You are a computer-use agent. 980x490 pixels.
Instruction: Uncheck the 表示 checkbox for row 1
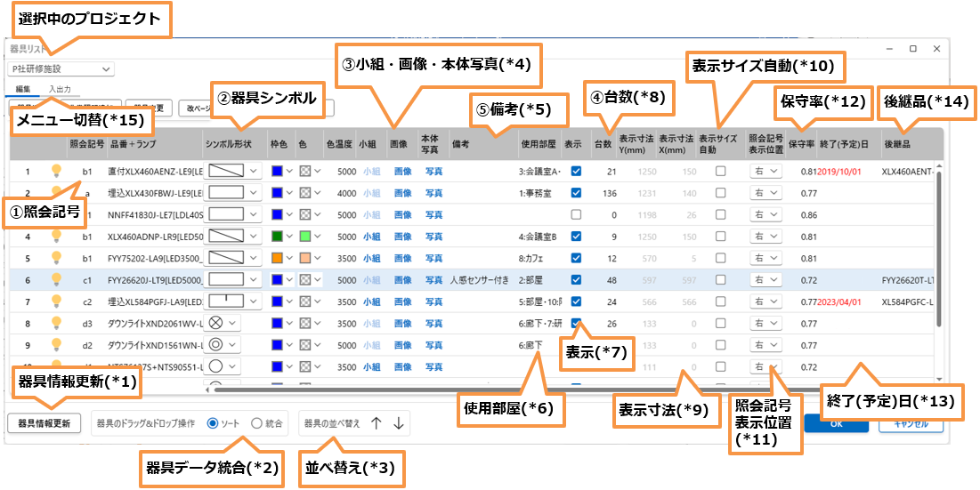tap(576, 171)
